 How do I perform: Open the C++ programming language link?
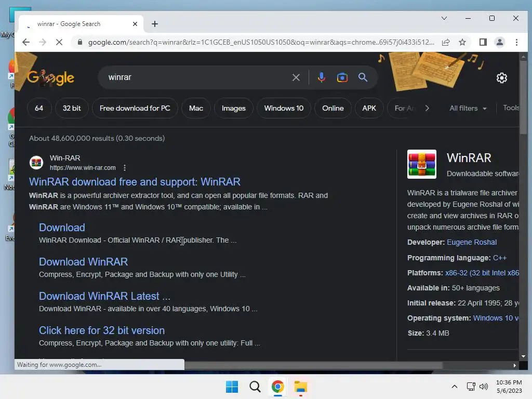[499, 258]
